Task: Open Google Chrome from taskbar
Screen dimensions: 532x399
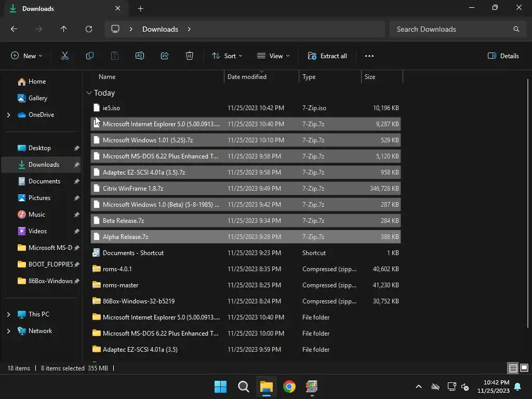Action: tap(289, 387)
